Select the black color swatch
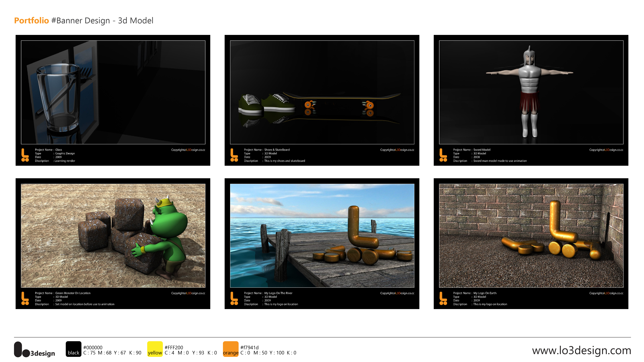 point(74,349)
